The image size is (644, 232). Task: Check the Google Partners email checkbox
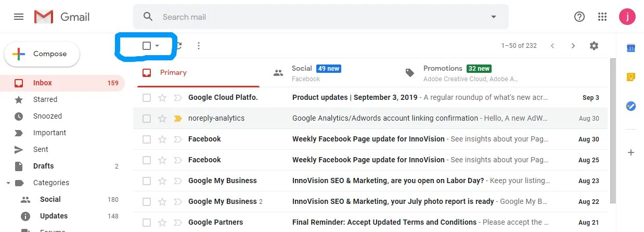tap(147, 223)
